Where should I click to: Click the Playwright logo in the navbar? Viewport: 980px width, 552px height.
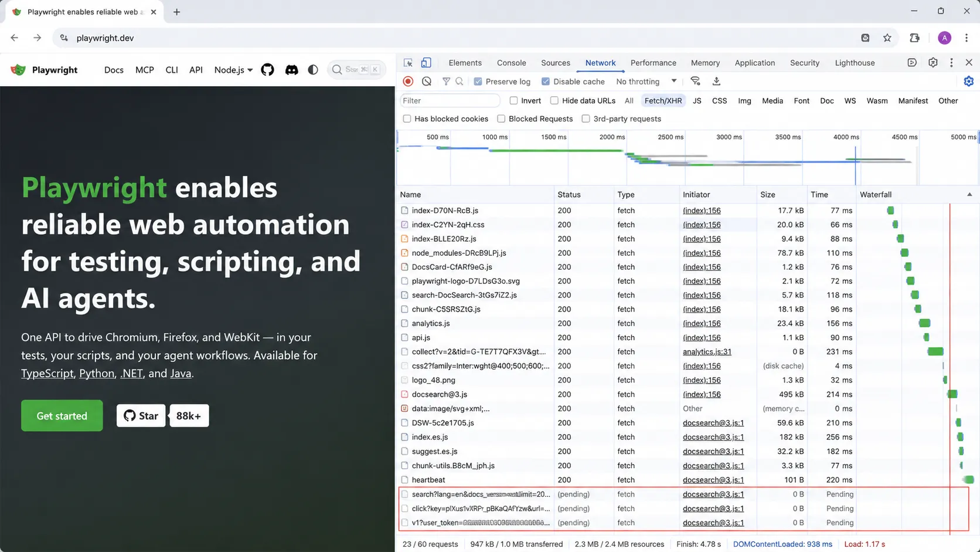44,70
